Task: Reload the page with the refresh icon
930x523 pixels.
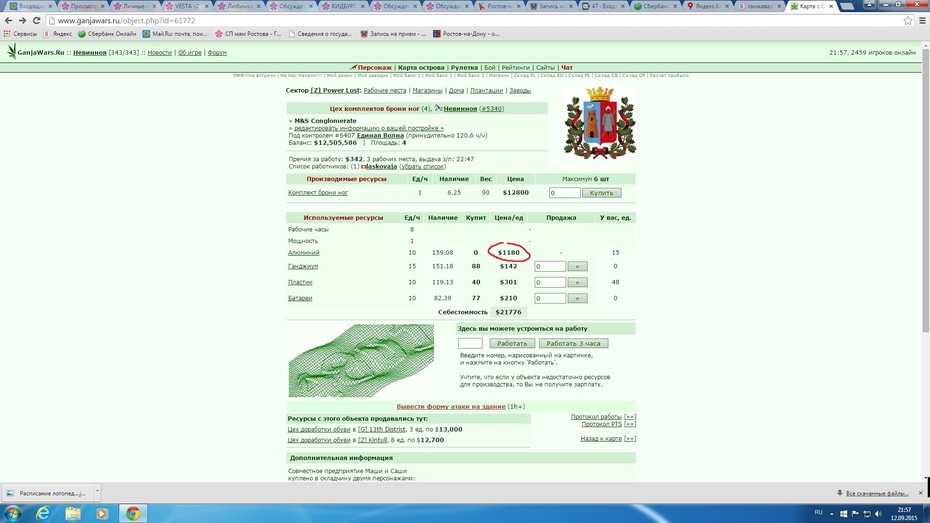Action: pos(36,20)
